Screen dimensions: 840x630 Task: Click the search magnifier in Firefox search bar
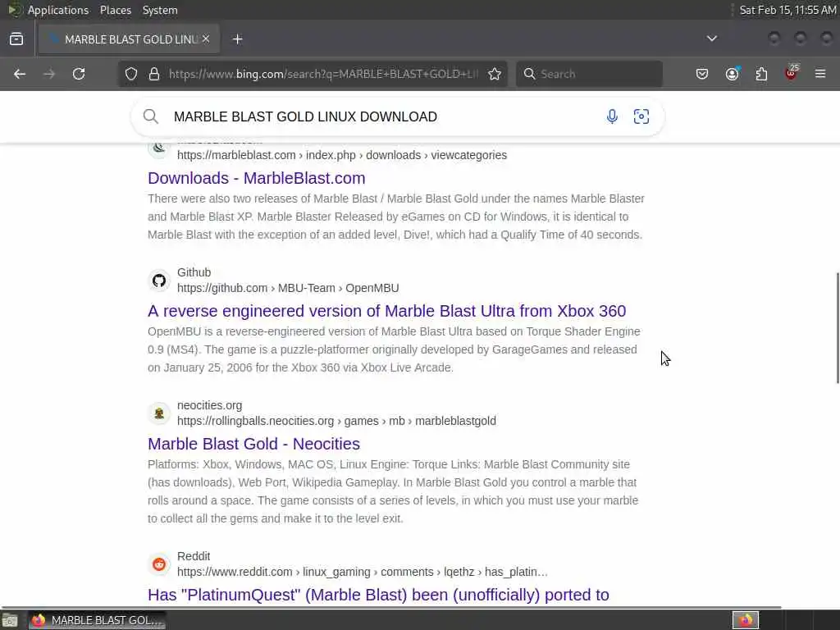[529, 74]
